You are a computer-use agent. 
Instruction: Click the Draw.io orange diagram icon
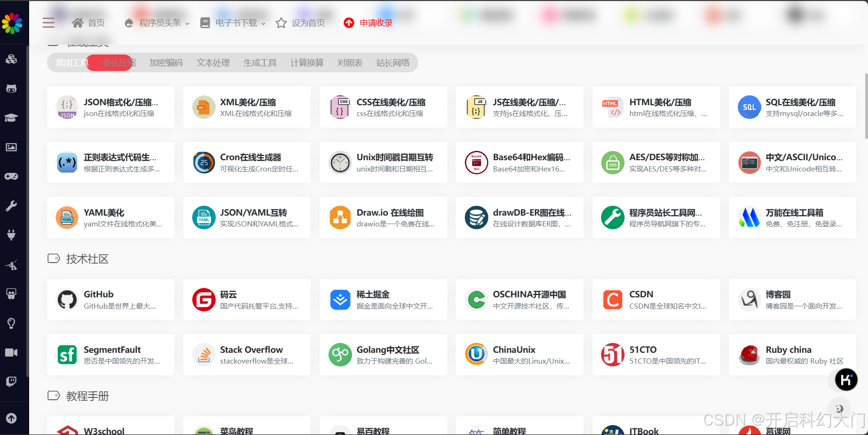pos(340,217)
